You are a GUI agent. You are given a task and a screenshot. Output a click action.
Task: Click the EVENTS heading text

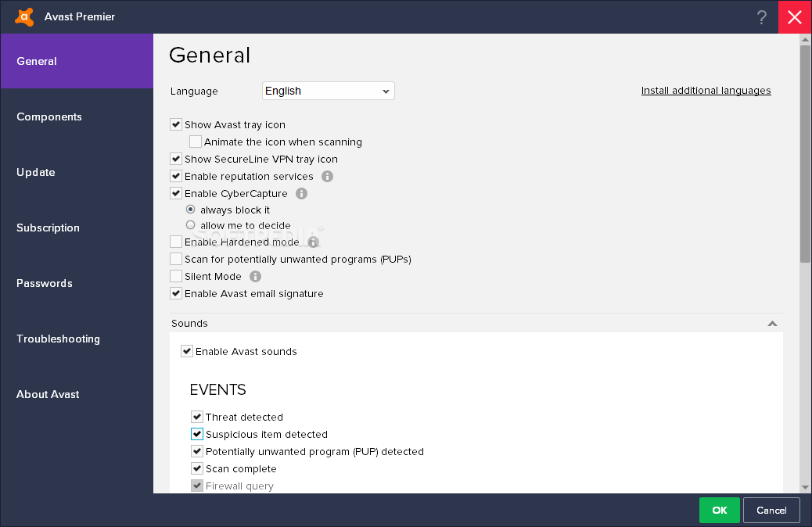point(218,390)
